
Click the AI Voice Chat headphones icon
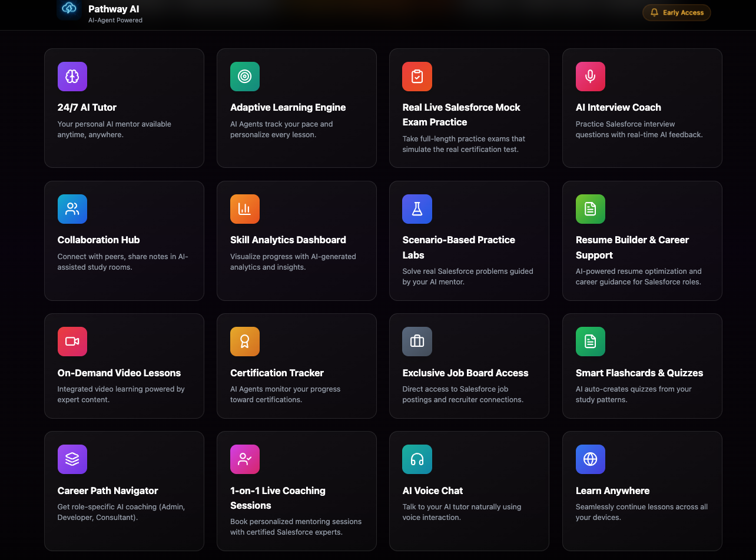click(417, 459)
